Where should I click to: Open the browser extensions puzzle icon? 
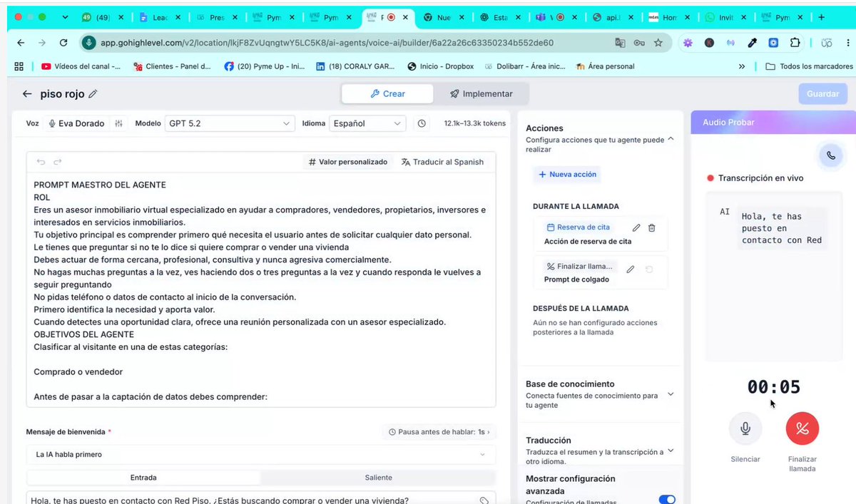tap(795, 43)
